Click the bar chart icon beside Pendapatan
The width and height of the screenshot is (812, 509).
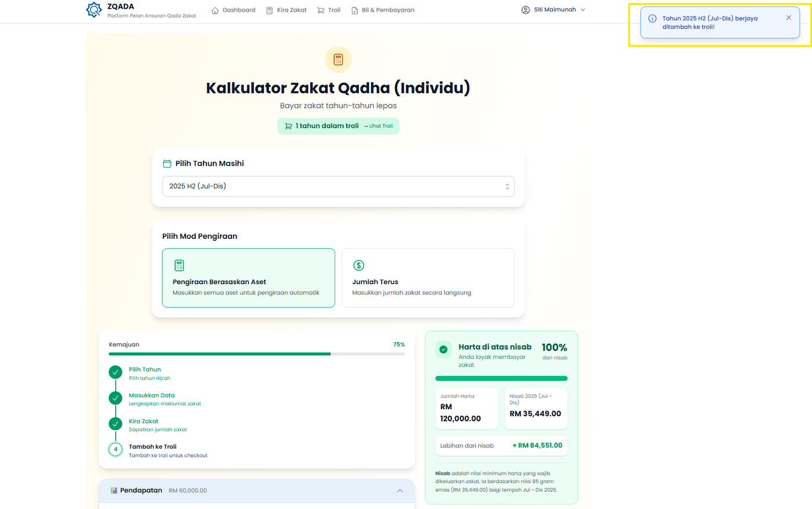pos(114,490)
